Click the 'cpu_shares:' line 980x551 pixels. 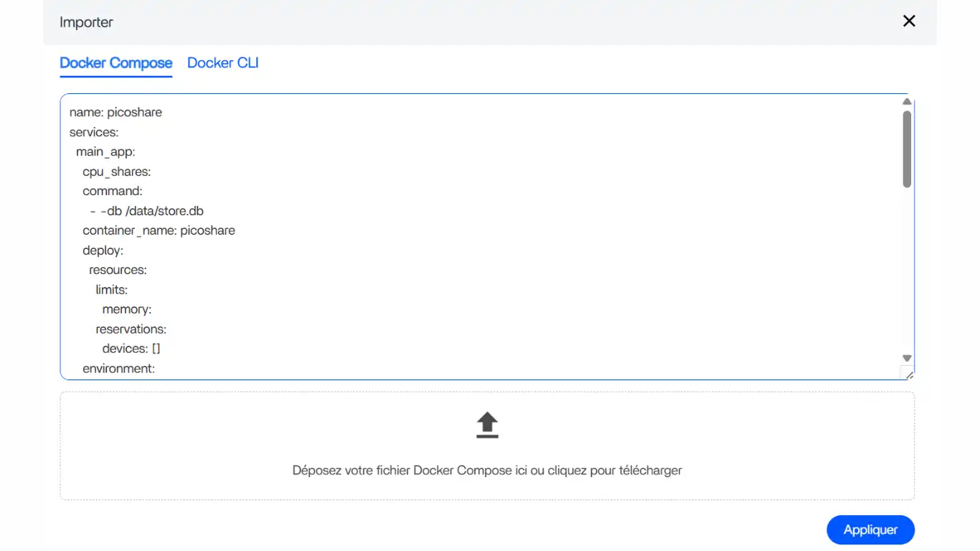coord(116,171)
